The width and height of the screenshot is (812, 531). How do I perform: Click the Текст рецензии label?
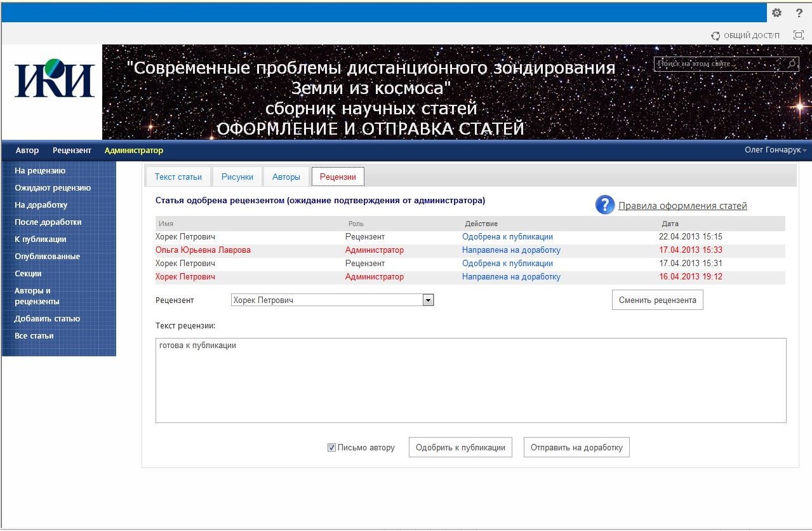(185, 326)
